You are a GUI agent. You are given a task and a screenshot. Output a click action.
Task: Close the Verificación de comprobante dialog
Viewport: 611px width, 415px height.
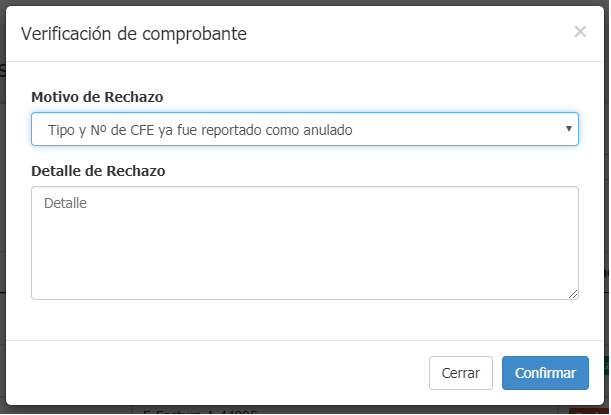580,32
